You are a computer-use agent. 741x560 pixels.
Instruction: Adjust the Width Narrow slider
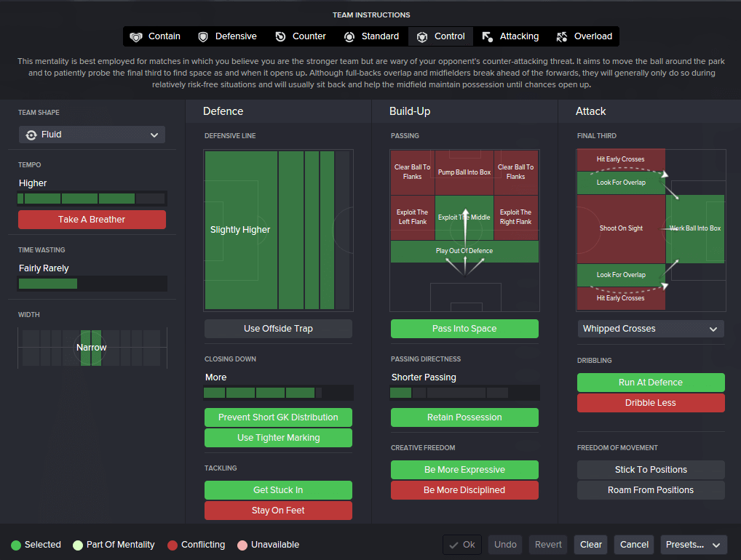click(92, 348)
